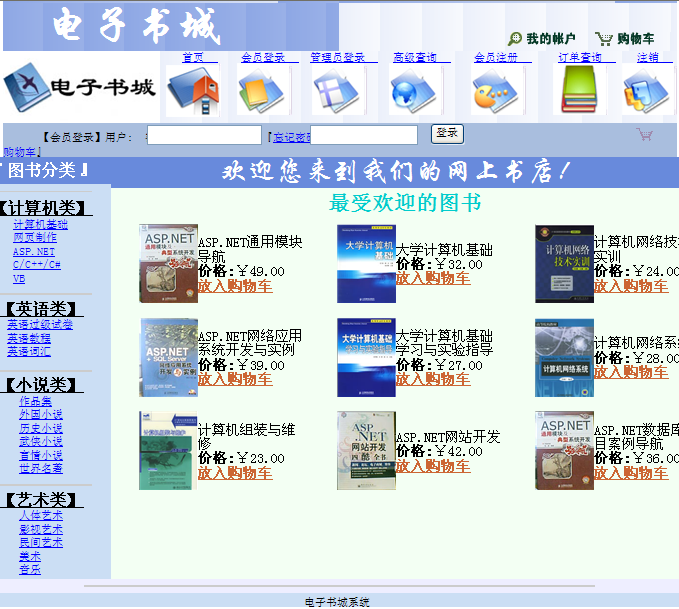Click the 注销 faces icon
The height and width of the screenshot is (609, 679).
[x=647, y=91]
